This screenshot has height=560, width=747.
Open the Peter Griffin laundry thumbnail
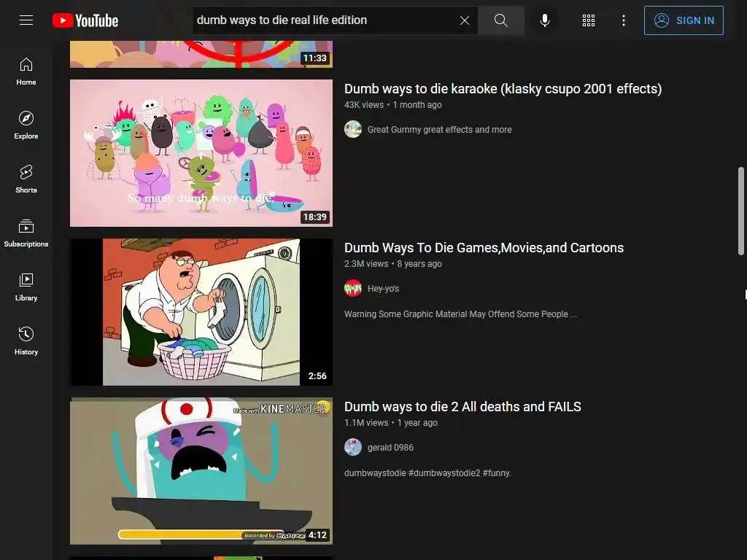pyautogui.click(x=201, y=312)
